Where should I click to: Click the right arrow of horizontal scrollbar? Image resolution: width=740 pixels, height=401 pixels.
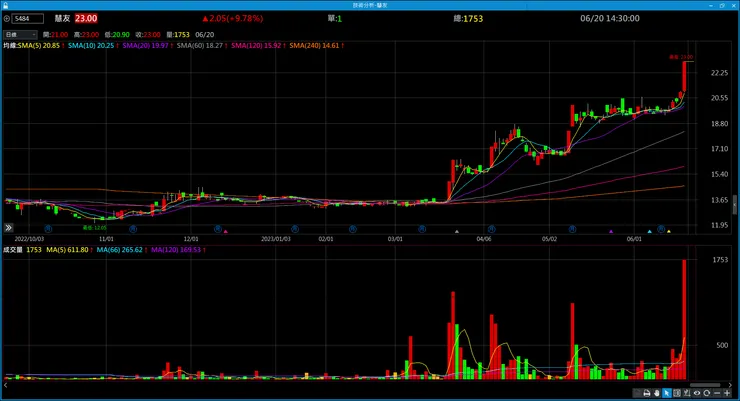point(730,385)
